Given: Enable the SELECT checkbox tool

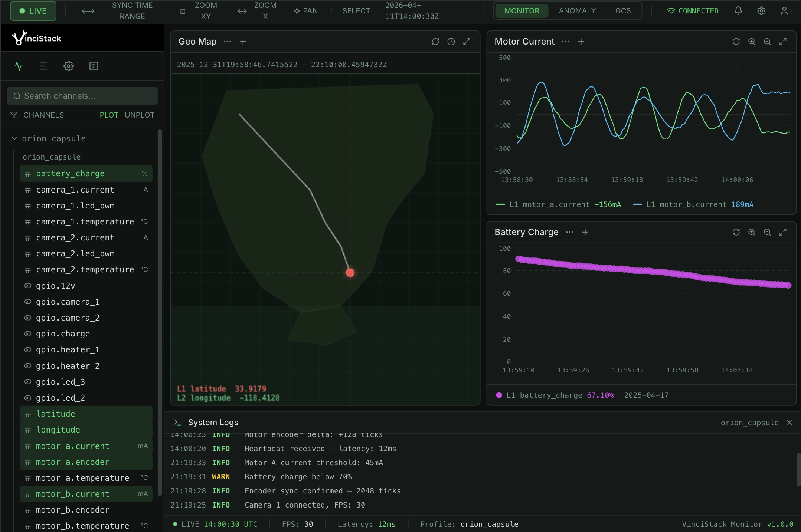Looking at the screenshot, I should (335, 11).
